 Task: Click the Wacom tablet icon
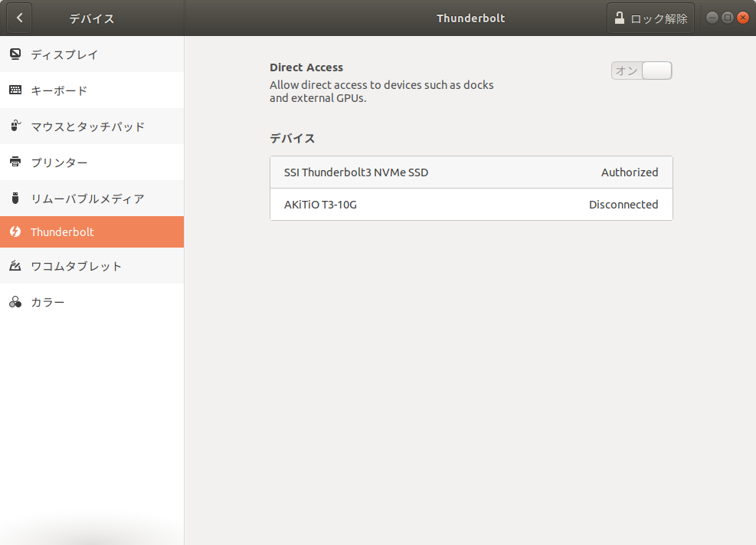tap(15, 266)
